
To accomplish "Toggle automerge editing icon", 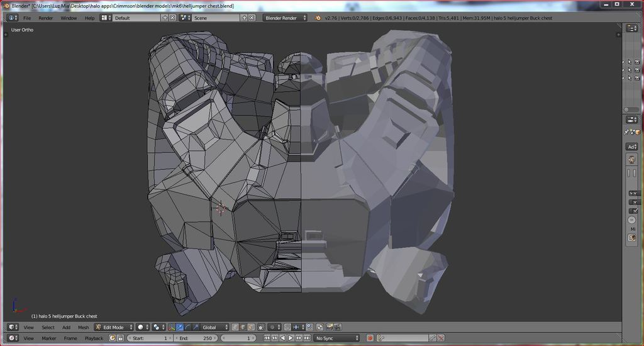I will click(x=319, y=327).
